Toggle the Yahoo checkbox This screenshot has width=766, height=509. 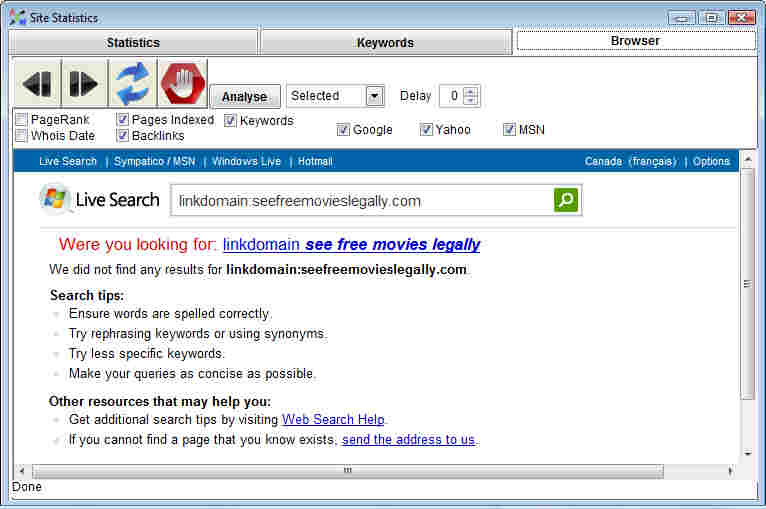[x=426, y=130]
